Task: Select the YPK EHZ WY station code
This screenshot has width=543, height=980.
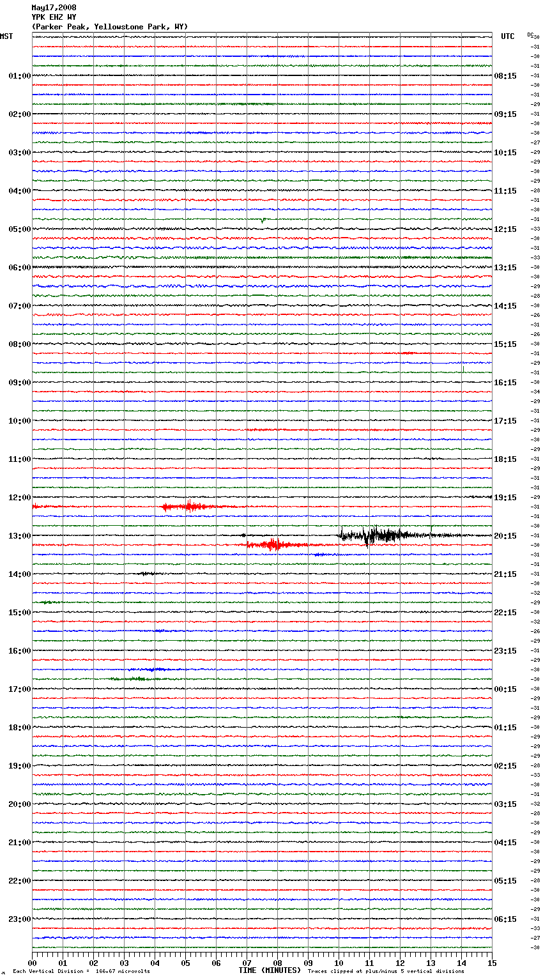Action: pyautogui.click(x=54, y=17)
